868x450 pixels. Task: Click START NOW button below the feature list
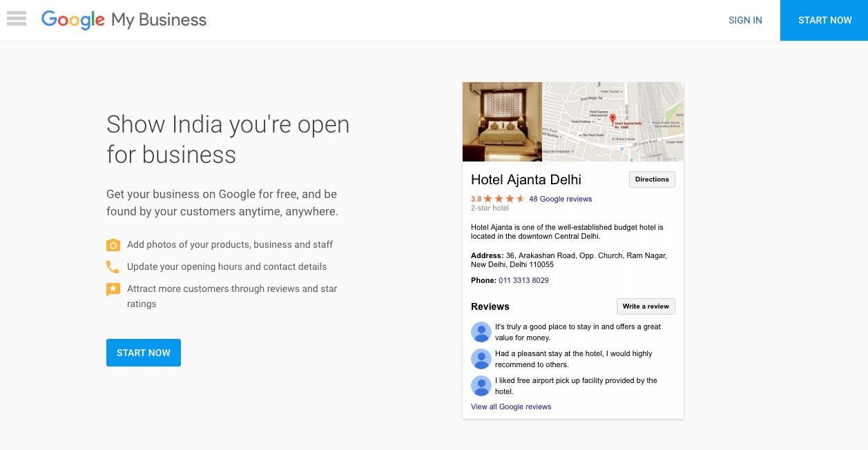pyautogui.click(x=144, y=353)
